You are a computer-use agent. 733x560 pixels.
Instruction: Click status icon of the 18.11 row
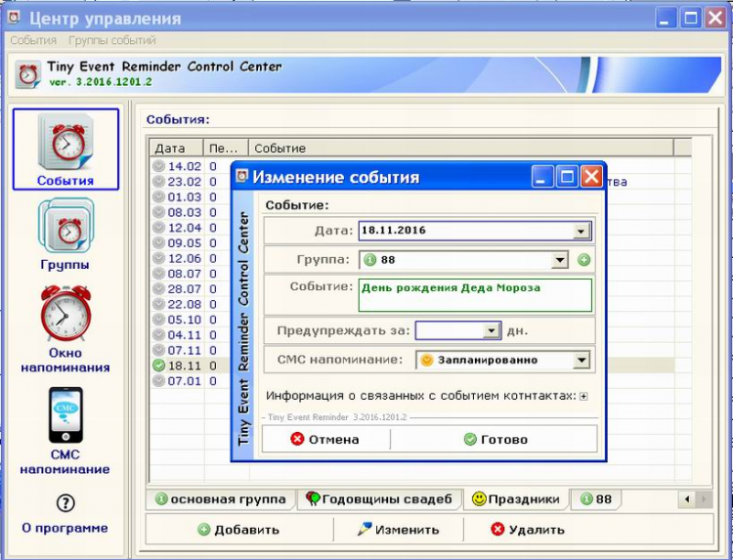point(159,366)
